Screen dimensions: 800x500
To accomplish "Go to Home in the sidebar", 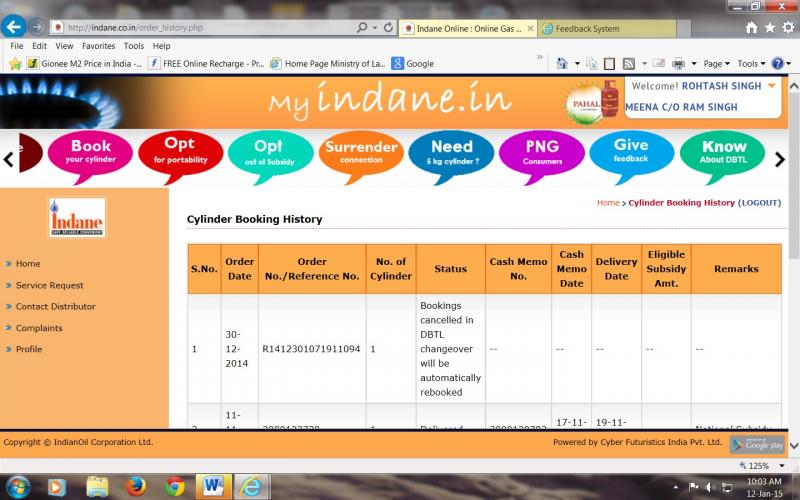I will point(28,264).
